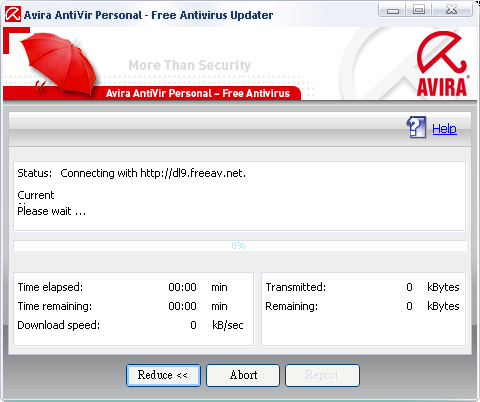Click the AVIRA logo at the right
Screen dimensions: 480x402
[x=442, y=64]
